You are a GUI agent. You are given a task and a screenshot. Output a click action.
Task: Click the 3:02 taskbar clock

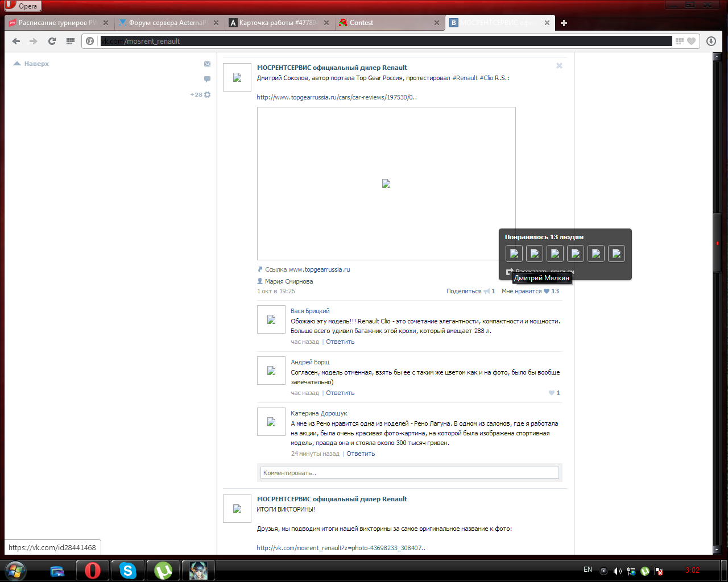point(692,570)
